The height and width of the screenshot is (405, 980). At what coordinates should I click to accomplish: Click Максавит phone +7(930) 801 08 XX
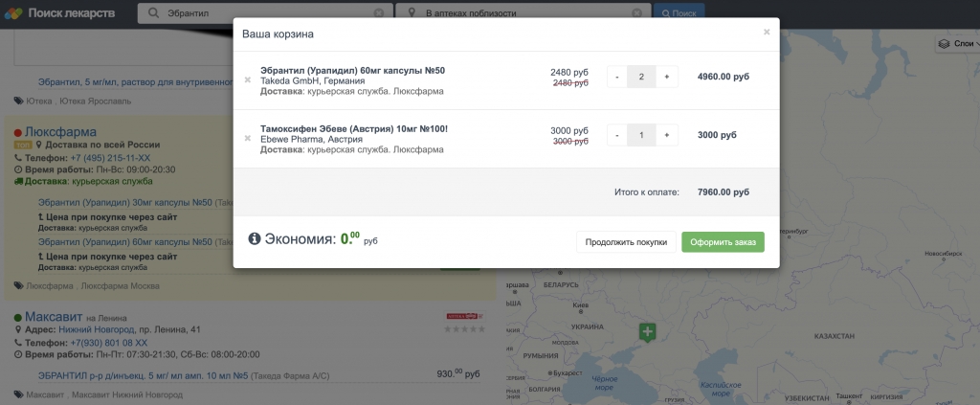(109, 343)
